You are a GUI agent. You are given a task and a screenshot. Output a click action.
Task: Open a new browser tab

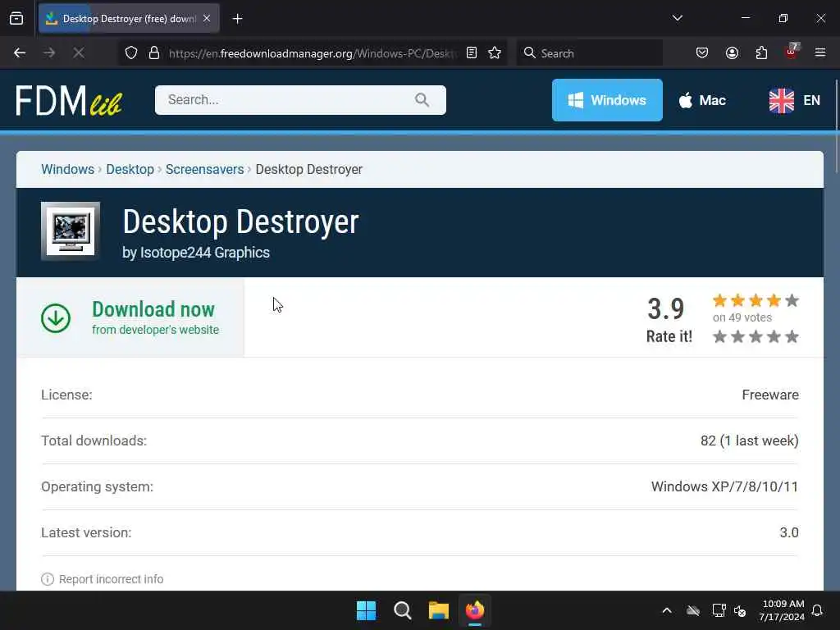point(237,19)
